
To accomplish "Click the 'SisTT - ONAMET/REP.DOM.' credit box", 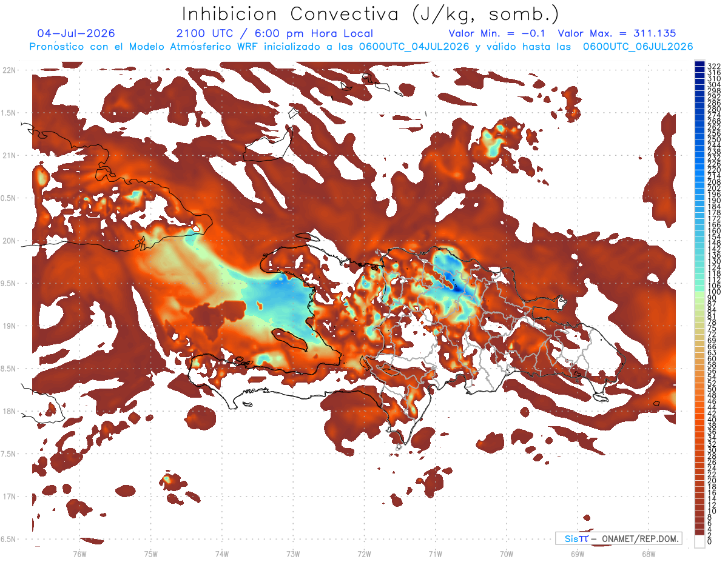I will 618,538.
